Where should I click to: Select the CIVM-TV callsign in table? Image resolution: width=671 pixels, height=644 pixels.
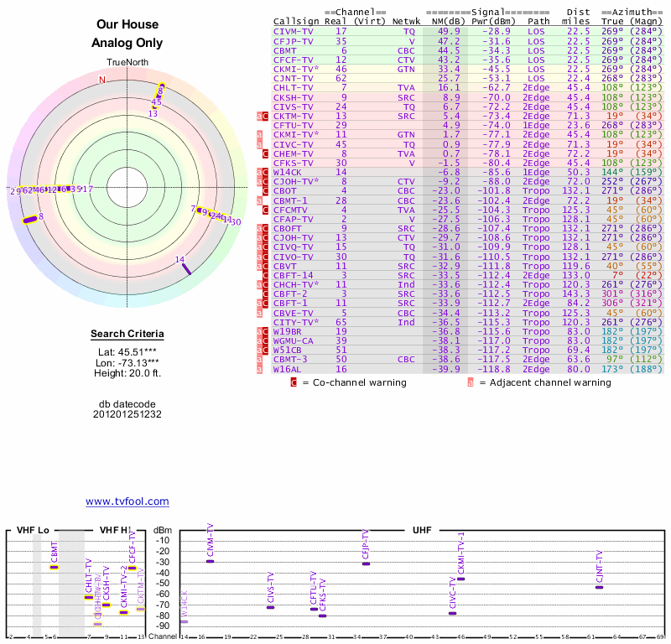pos(293,32)
